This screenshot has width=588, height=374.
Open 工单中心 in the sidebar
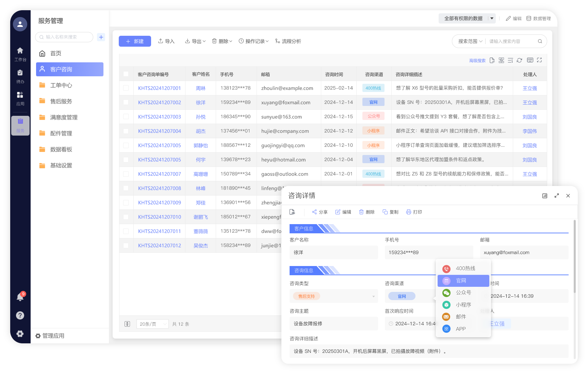click(x=61, y=85)
